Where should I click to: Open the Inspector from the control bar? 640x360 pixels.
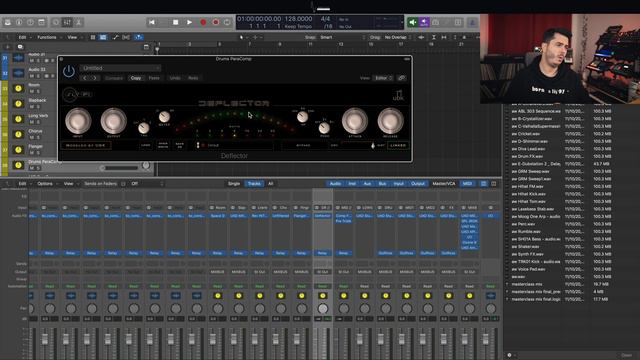19,22
